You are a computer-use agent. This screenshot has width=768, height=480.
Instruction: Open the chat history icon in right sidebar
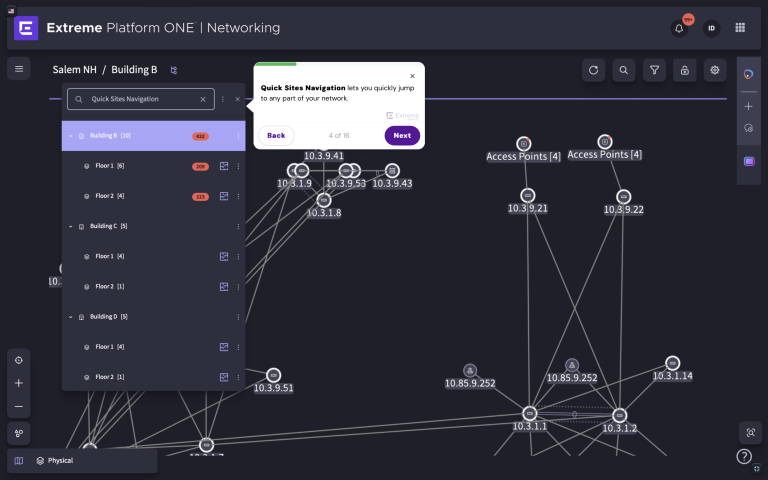pos(748,128)
